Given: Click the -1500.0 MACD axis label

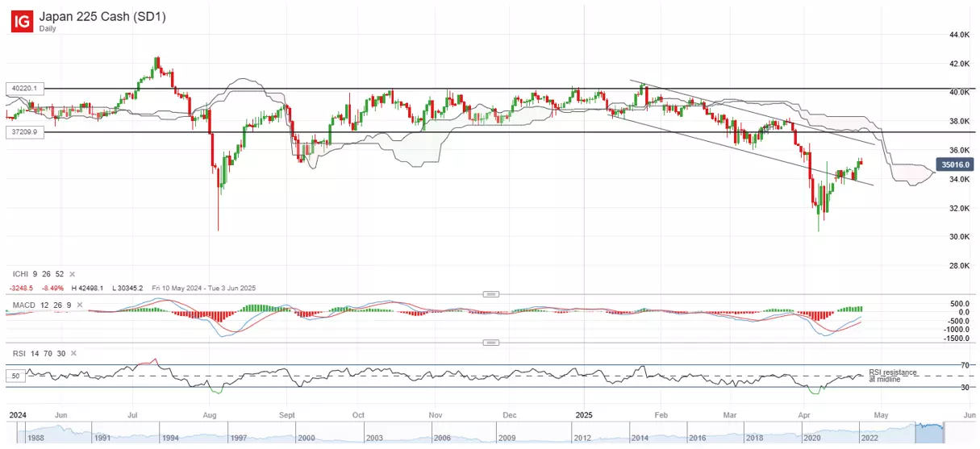Looking at the screenshot, I should pyautogui.click(x=957, y=339).
